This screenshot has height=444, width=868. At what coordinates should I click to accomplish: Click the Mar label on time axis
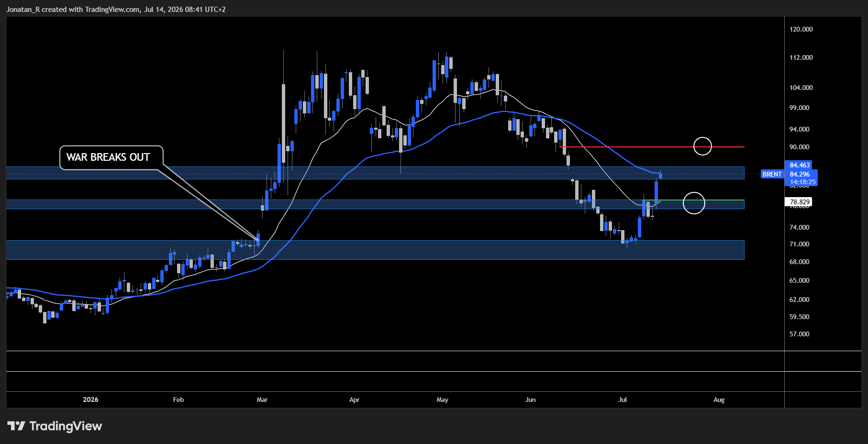pyautogui.click(x=262, y=400)
